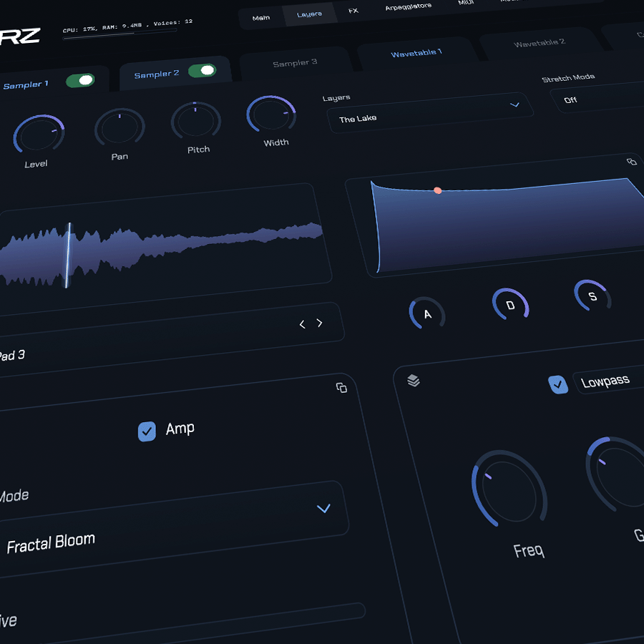Click the RZ logo
This screenshot has width=644, height=644.
[x=20, y=37]
